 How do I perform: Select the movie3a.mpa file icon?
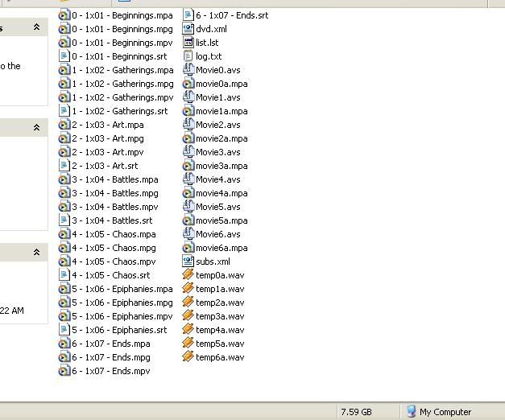188,166
